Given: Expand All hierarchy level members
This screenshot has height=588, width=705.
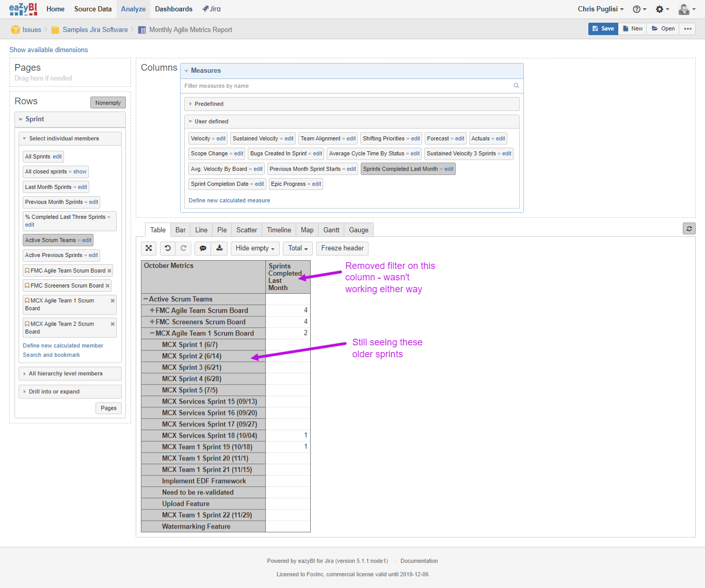Looking at the screenshot, I should 70,373.
